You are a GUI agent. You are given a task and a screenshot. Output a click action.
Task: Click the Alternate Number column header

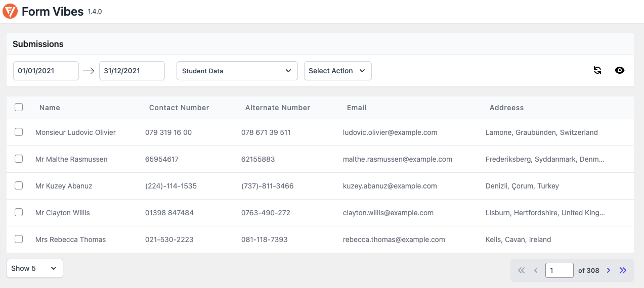pos(278,108)
